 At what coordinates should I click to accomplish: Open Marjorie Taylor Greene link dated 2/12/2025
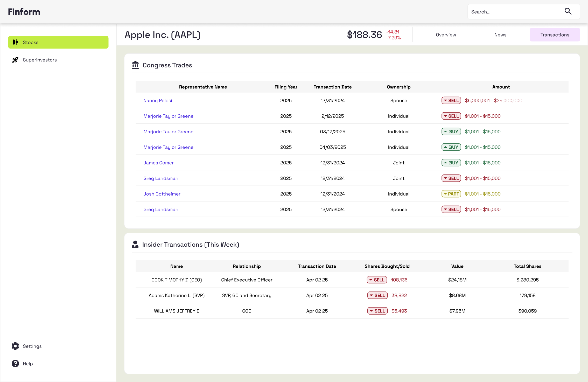[x=168, y=116]
